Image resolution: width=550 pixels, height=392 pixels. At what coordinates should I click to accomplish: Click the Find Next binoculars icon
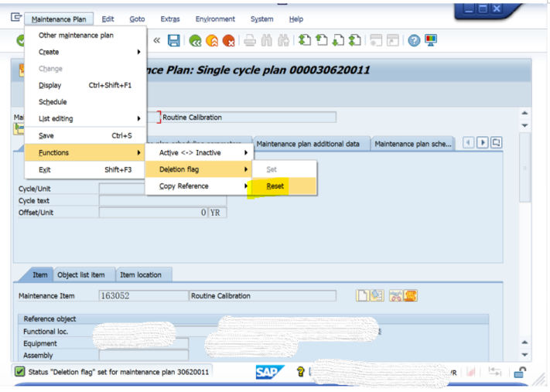(283, 41)
